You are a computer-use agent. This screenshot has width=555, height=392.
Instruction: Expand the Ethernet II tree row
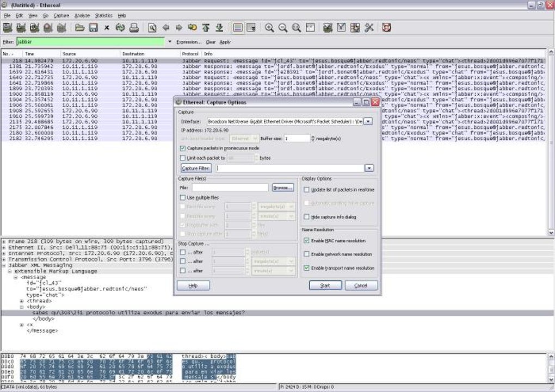[4, 248]
